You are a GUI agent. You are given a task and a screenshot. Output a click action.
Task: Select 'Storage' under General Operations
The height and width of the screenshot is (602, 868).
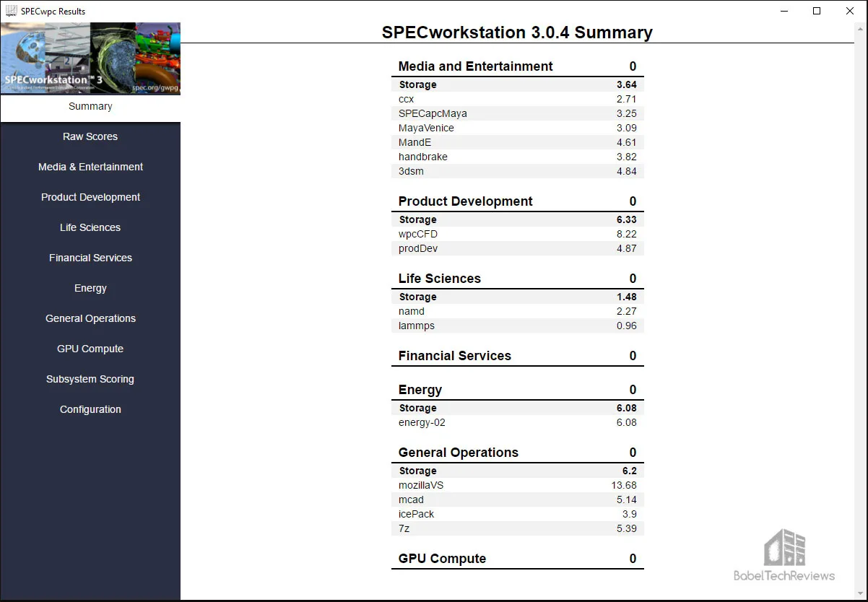pos(417,471)
